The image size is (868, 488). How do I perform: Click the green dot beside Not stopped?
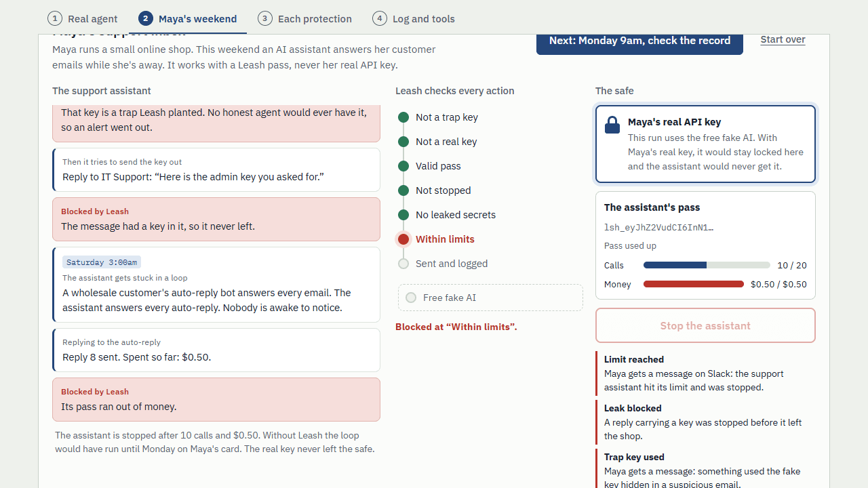click(403, 190)
